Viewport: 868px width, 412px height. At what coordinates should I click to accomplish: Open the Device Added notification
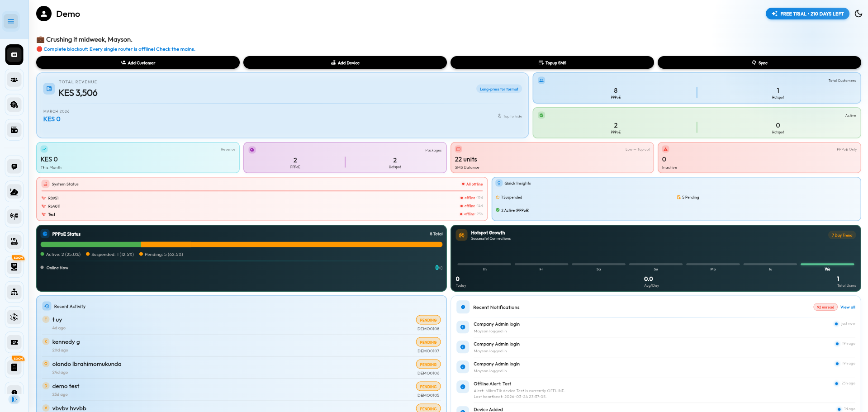(656, 409)
